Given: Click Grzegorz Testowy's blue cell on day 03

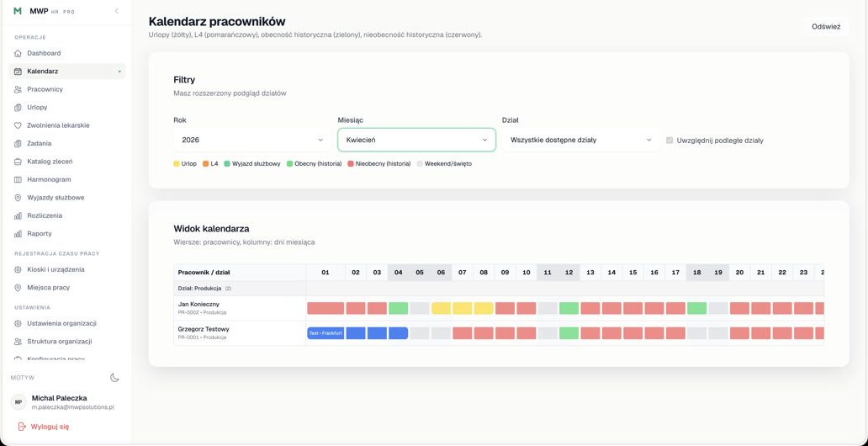Looking at the screenshot, I should (377, 333).
